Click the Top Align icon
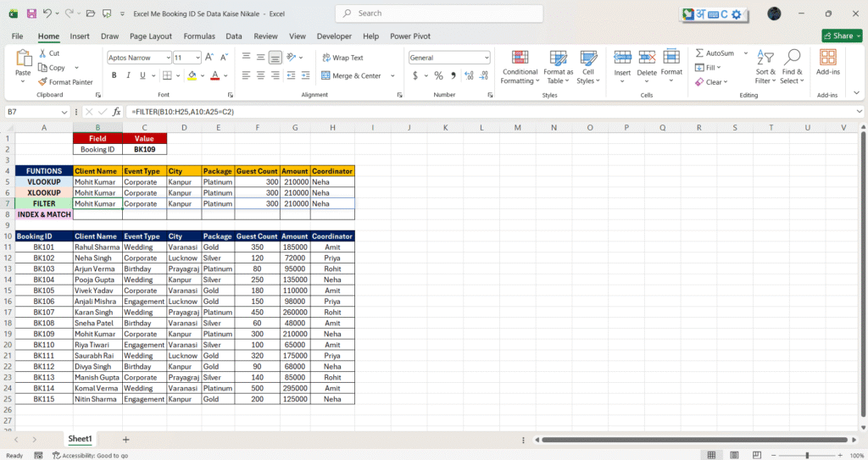 247,57
